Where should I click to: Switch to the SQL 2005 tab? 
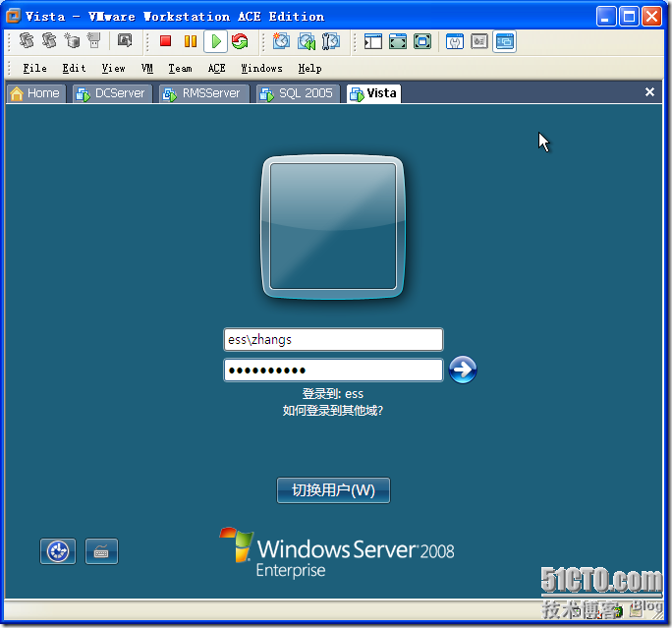tap(298, 93)
